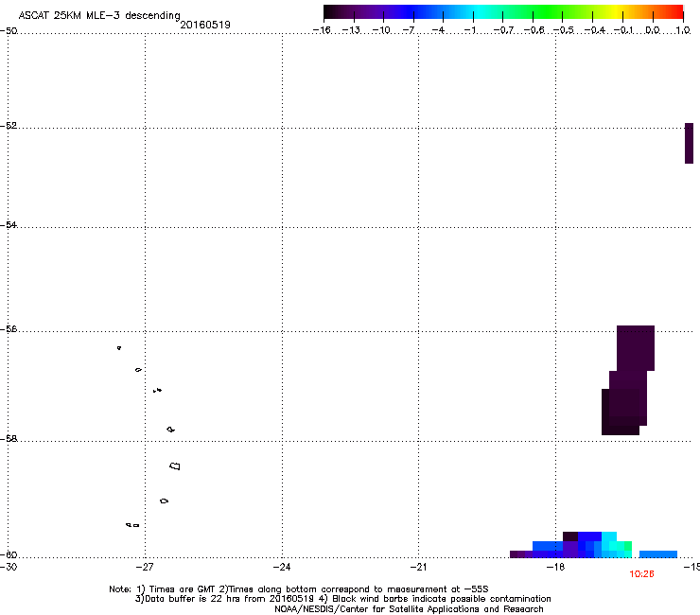The image size is (700, 615).
Task: Click the longitude label -18
Action: coord(555,567)
